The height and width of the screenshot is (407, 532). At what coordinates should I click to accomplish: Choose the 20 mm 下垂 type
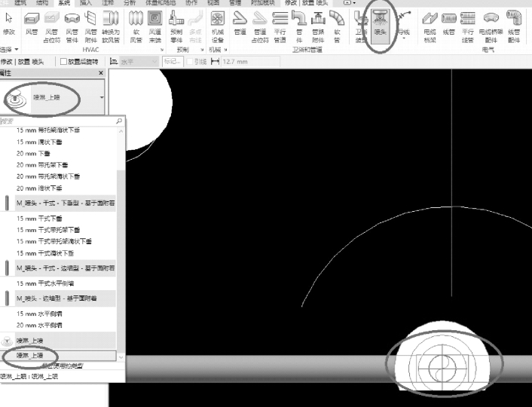pyautogui.click(x=33, y=154)
